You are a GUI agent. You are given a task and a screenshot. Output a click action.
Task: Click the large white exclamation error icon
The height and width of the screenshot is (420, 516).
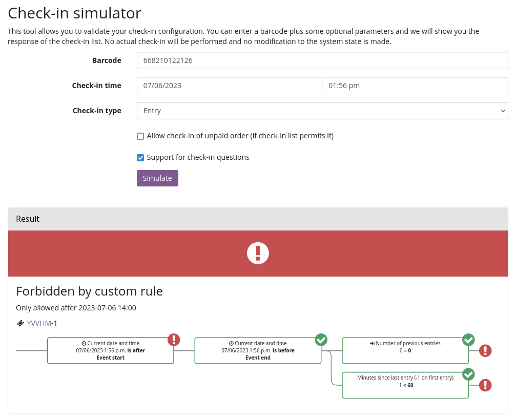click(258, 253)
